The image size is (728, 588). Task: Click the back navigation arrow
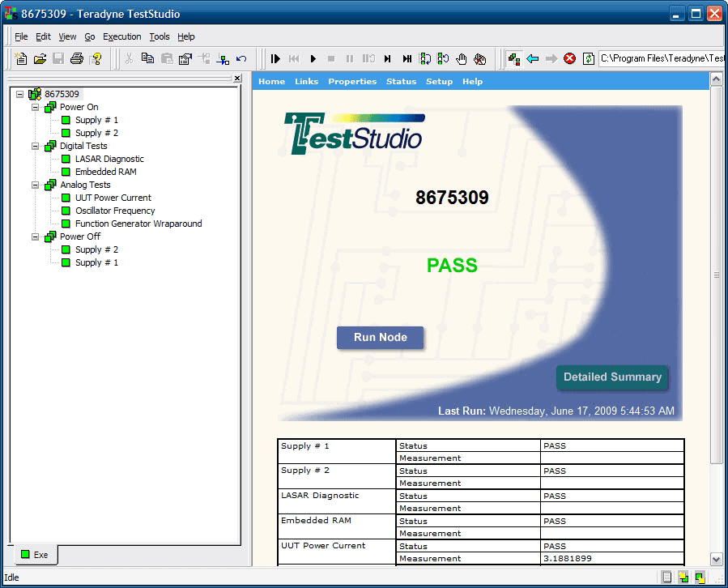pyautogui.click(x=532, y=58)
